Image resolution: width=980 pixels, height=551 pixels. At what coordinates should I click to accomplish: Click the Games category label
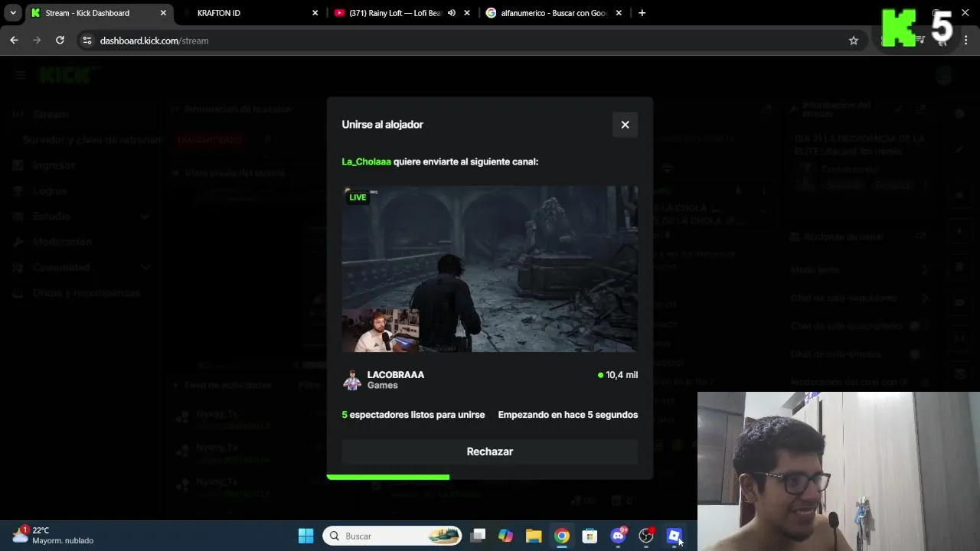[x=382, y=386]
